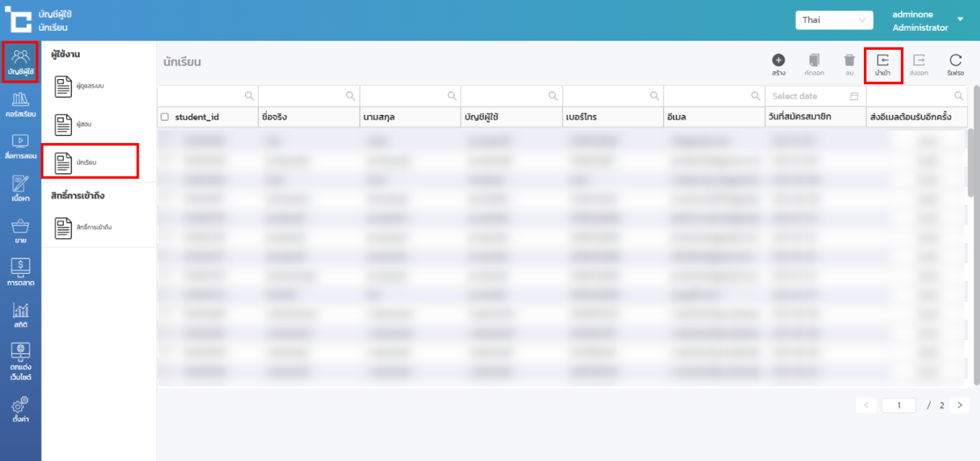Open การตลาด (marketing) sidebar icon
The width and height of the screenshot is (980, 461).
pos(20,273)
